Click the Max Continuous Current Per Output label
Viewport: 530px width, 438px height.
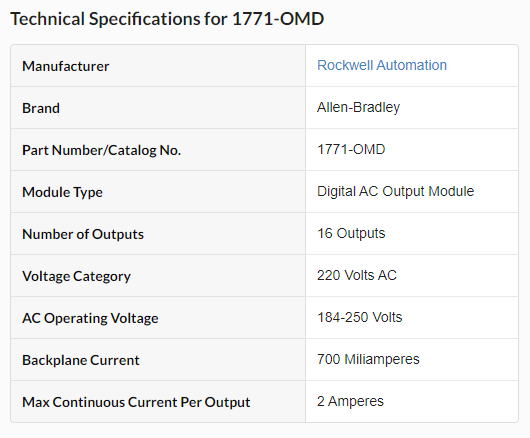click(x=136, y=402)
